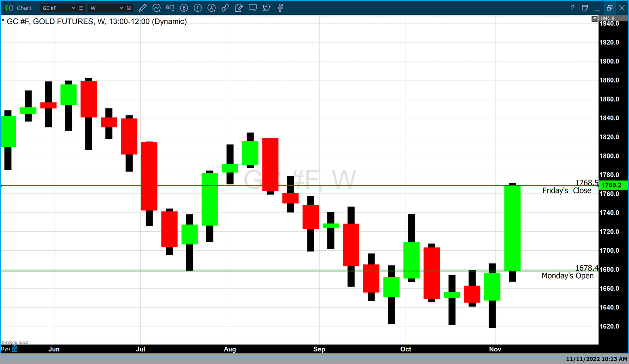
Task: Click the GET toolbar button
Action: click(x=170, y=8)
